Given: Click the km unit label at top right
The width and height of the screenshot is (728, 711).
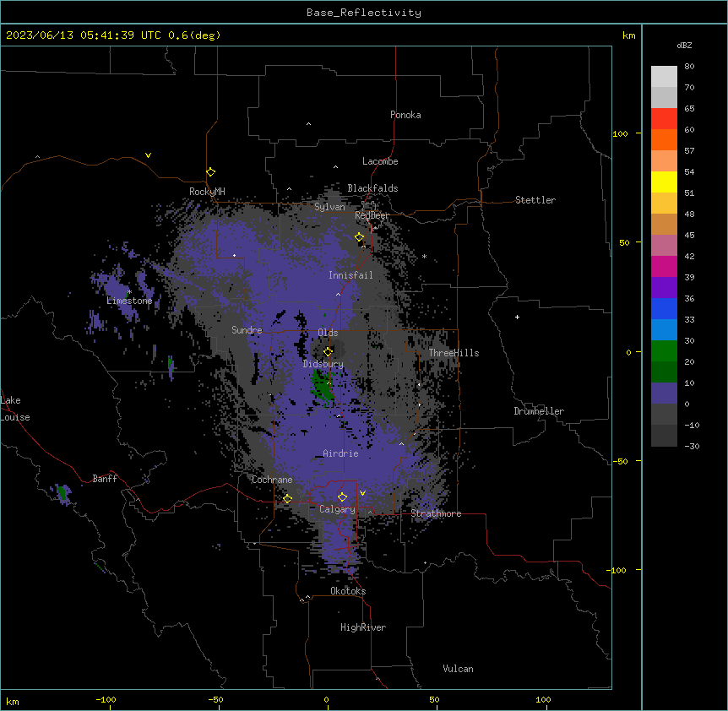Looking at the screenshot, I should point(629,35).
